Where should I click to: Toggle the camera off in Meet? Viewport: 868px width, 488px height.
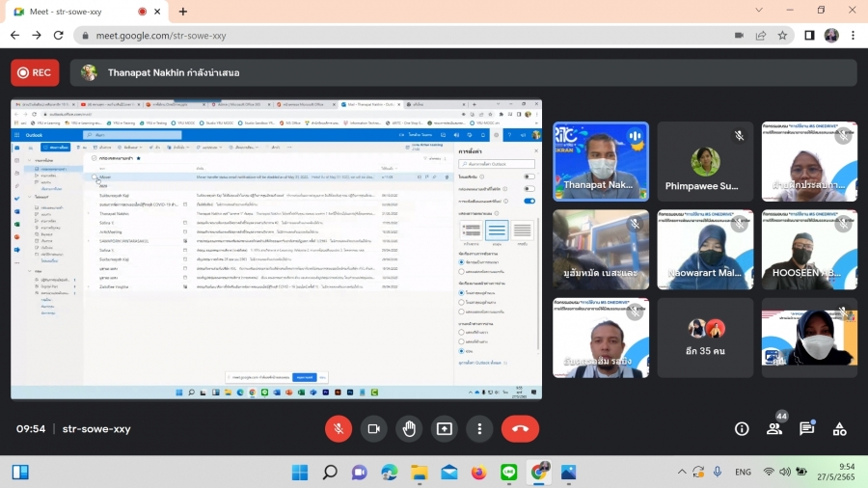click(x=374, y=429)
